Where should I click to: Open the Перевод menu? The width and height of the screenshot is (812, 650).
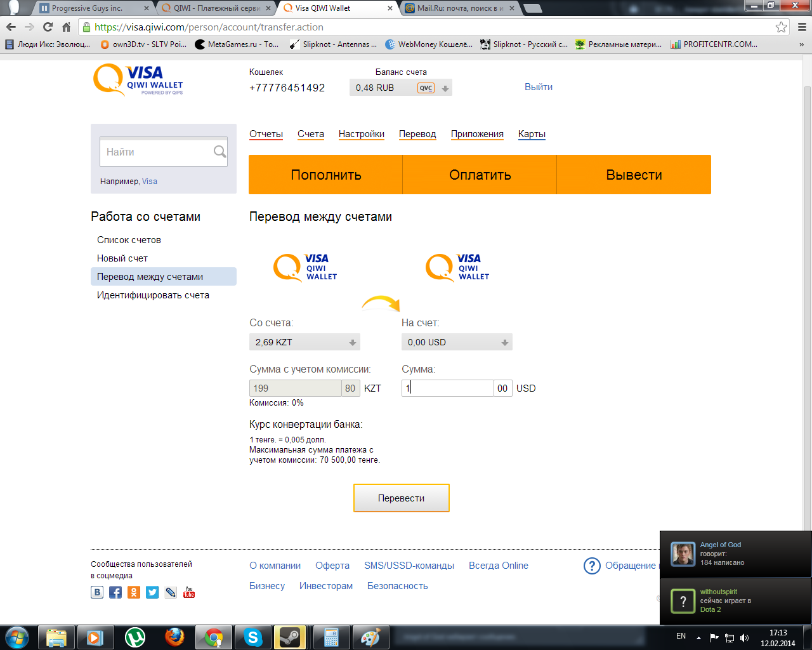tap(417, 134)
